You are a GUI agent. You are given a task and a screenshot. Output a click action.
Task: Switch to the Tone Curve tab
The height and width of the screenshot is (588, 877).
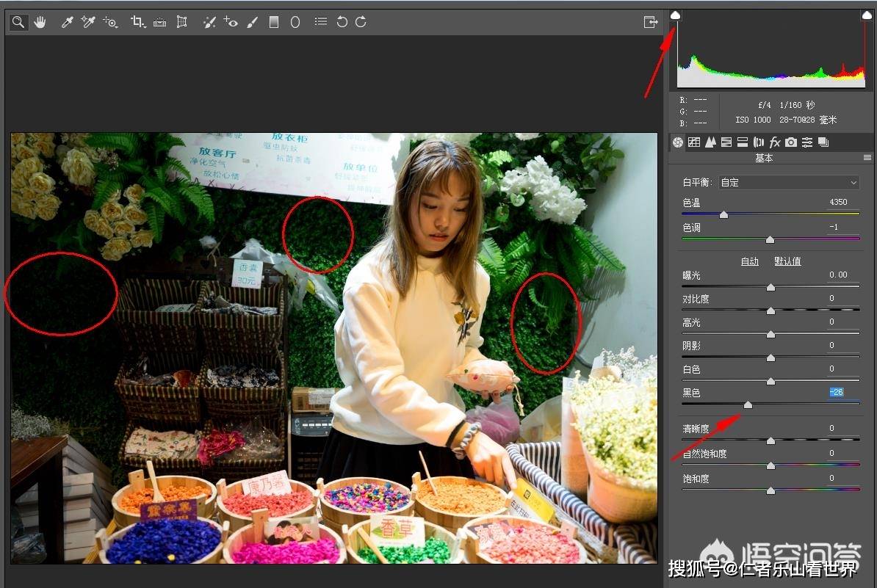[x=694, y=142]
